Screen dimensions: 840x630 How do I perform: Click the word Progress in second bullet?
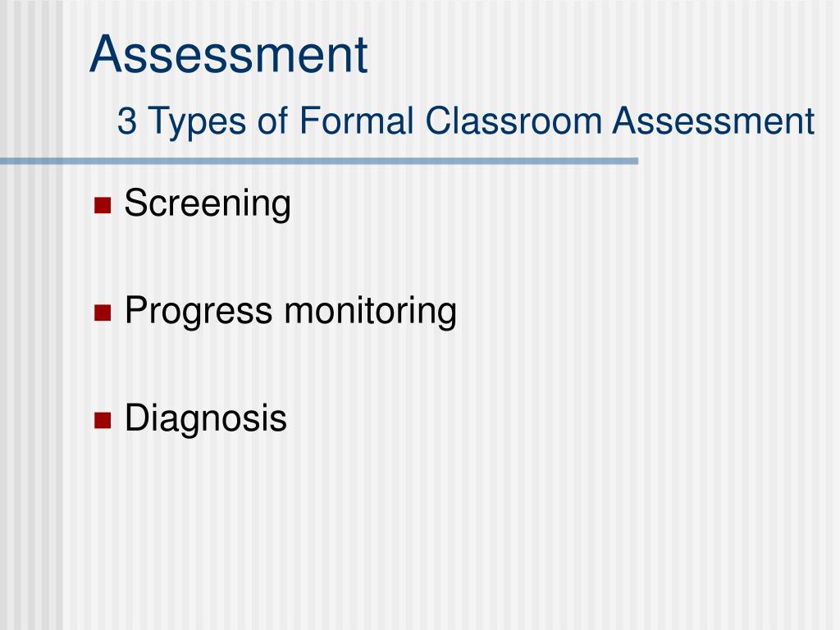coord(199,311)
